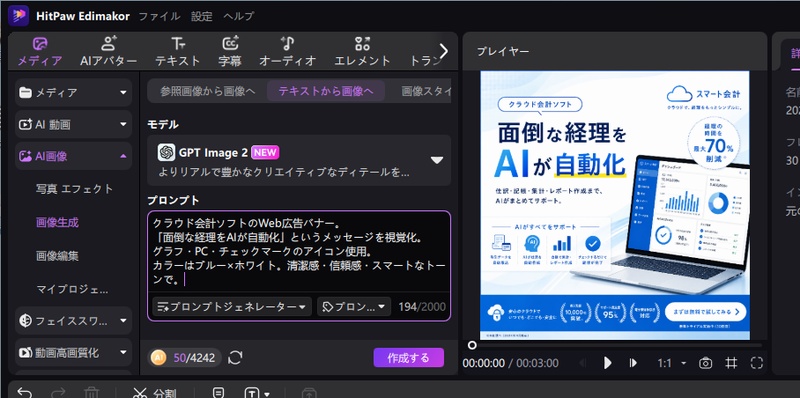The image size is (800, 398).
Task: Click the メディア folder icon in sidebar
Action: point(26,92)
